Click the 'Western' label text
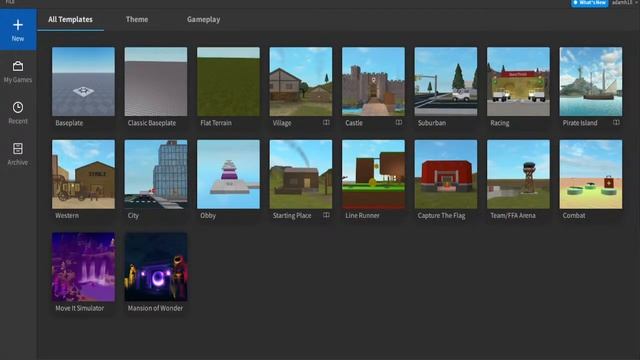Viewport: 640px width, 360px height. [67, 216]
